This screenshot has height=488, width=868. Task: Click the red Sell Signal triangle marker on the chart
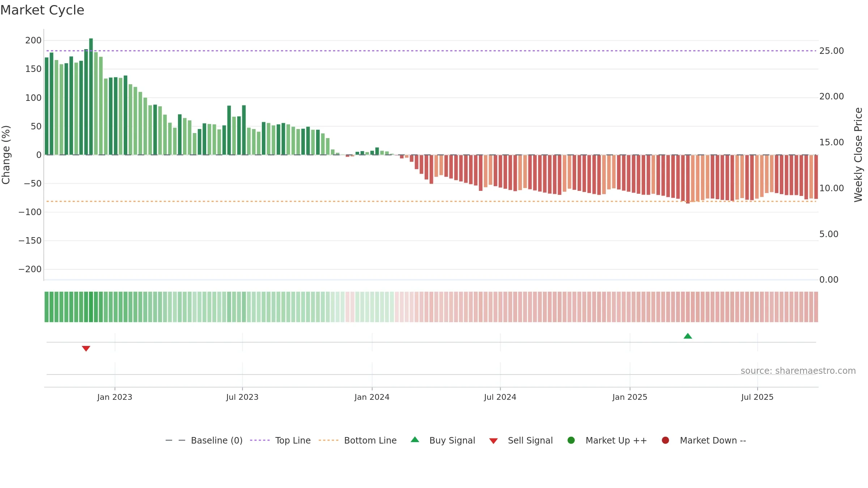[x=86, y=348]
